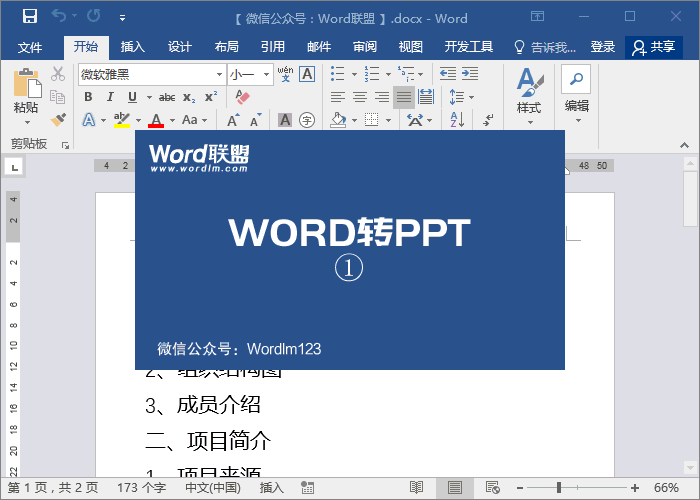Screen dimensions: 700x500
Task: Click the 告诉我 search box
Action: (546, 47)
